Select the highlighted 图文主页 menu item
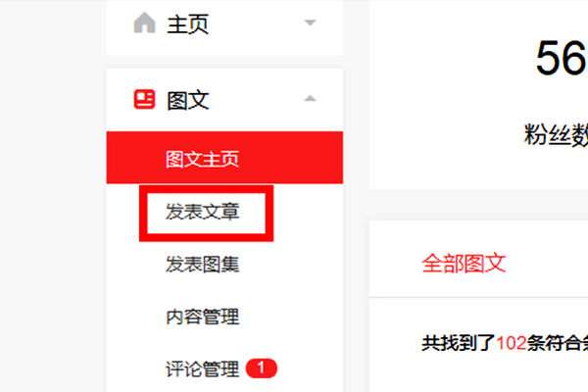This screenshot has width=588, height=392. point(224,158)
